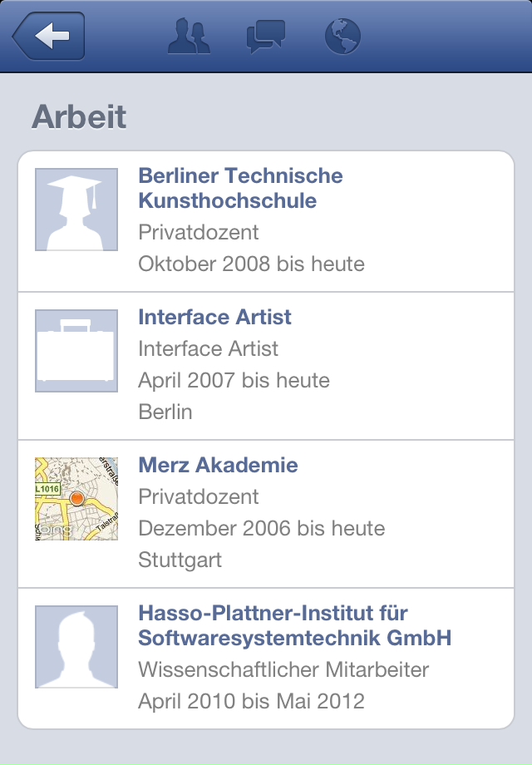This screenshot has width=532, height=765.
Task: Tap the April 2010 bis Mai 2012 dates
Action: tap(252, 701)
